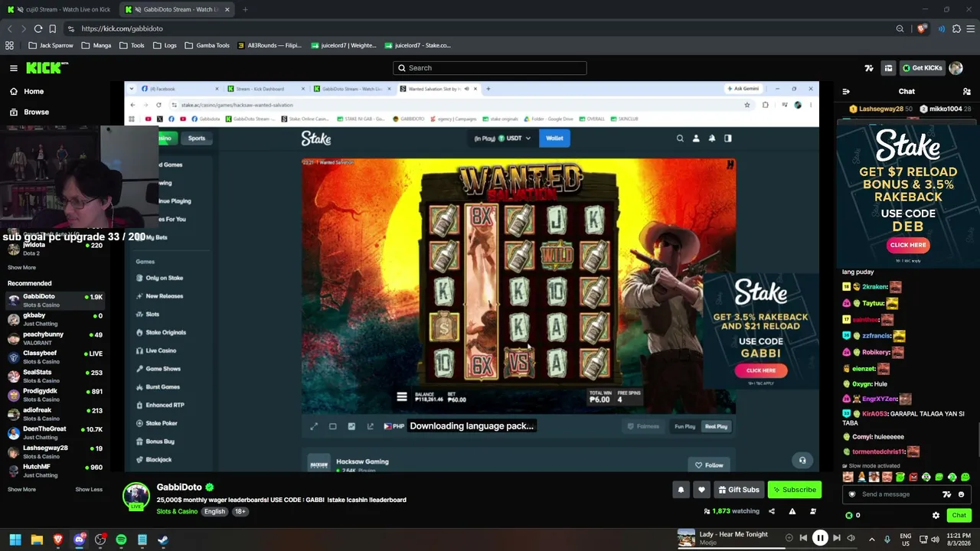This screenshot has width=980, height=551.
Task: Open chat users list icon
Action: tap(966, 91)
